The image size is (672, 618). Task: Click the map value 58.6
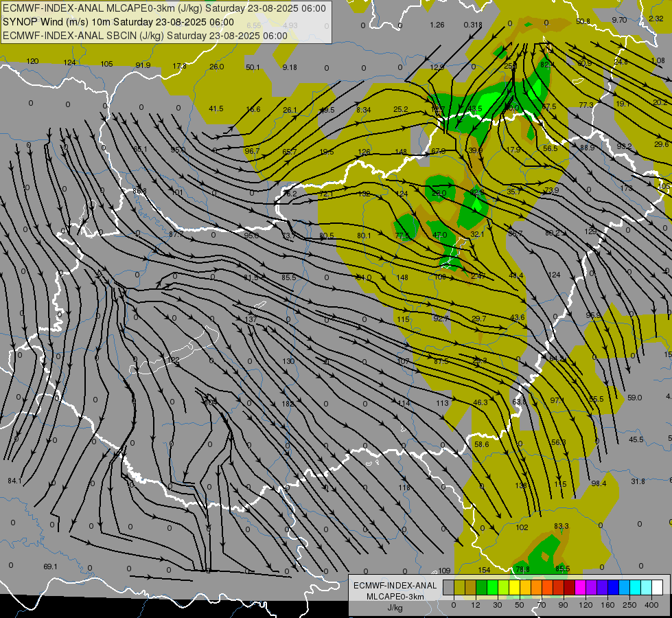pos(482,444)
